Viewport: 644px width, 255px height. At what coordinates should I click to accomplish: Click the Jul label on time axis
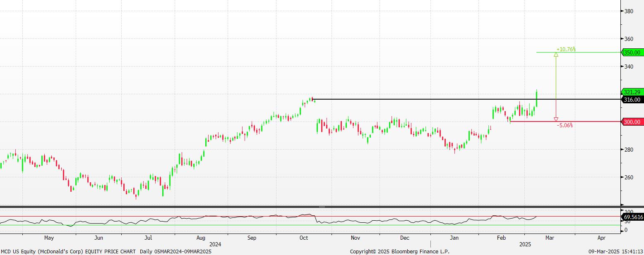tap(148, 238)
